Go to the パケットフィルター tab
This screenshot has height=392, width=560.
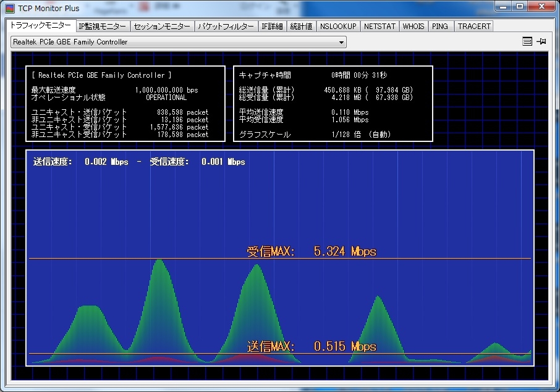pos(225,27)
